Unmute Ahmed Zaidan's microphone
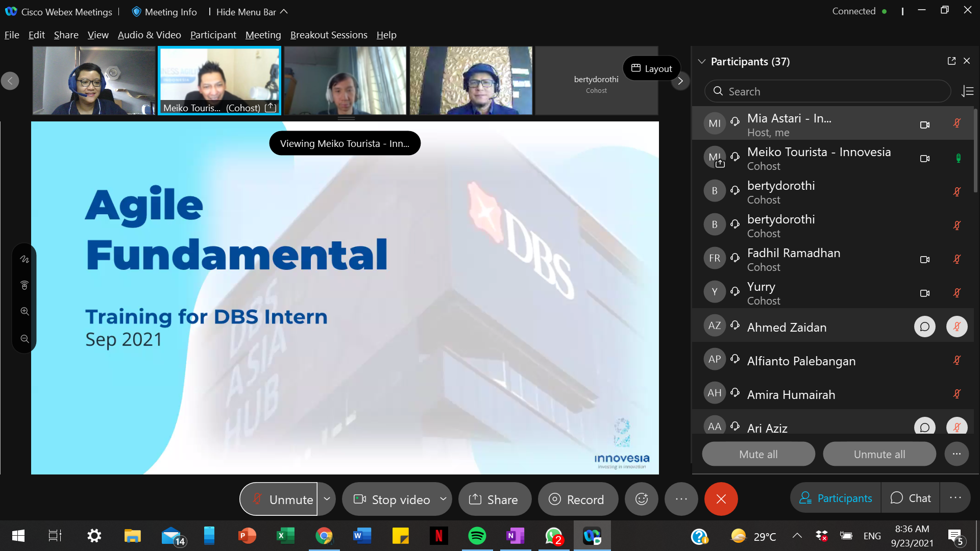980x551 pixels. [957, 327]
